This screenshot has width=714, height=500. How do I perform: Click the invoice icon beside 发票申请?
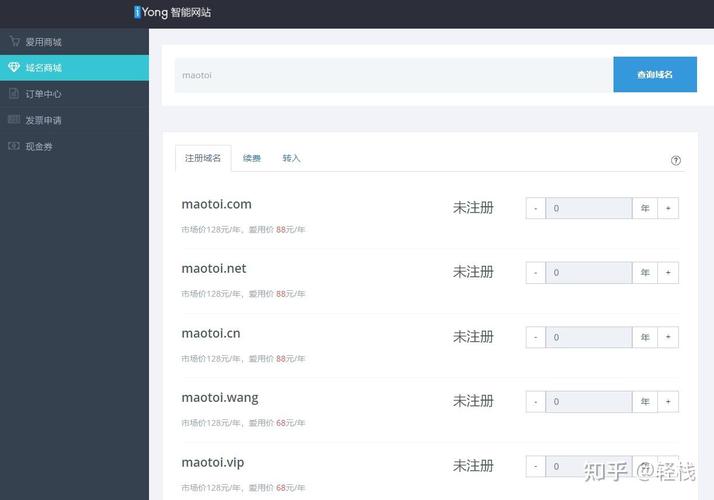point(14,120)
